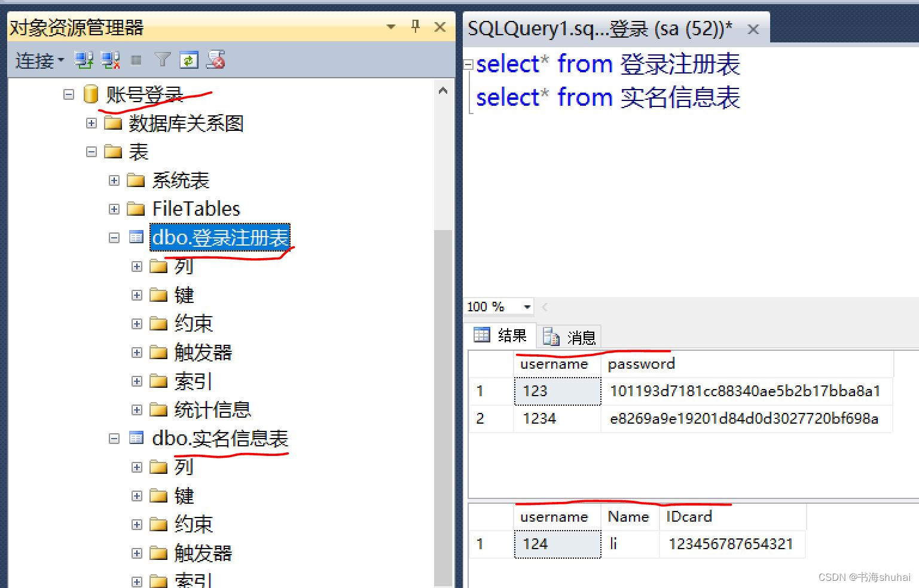The image size is (919, 588).
Task: Expand 约束 under dbo.登录注册表
Action: coord(137,324)
